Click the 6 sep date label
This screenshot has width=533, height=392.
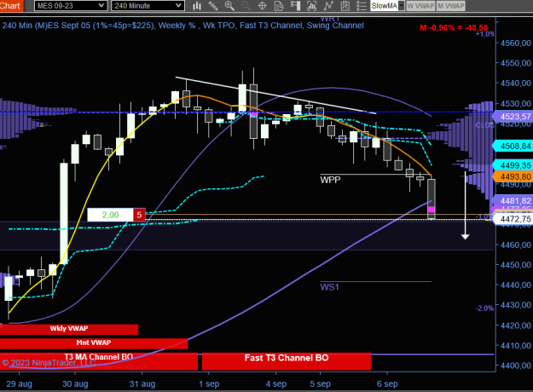(x=387, y=384)
